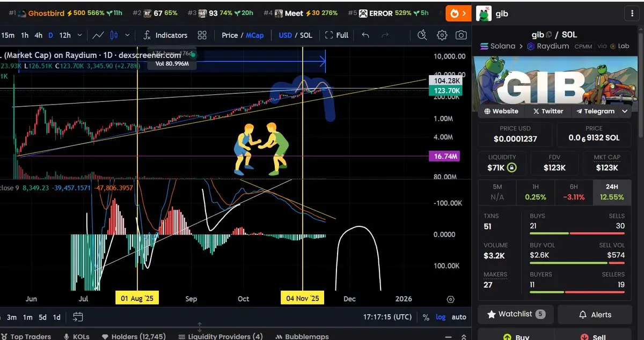Set range to 5d

42,317
